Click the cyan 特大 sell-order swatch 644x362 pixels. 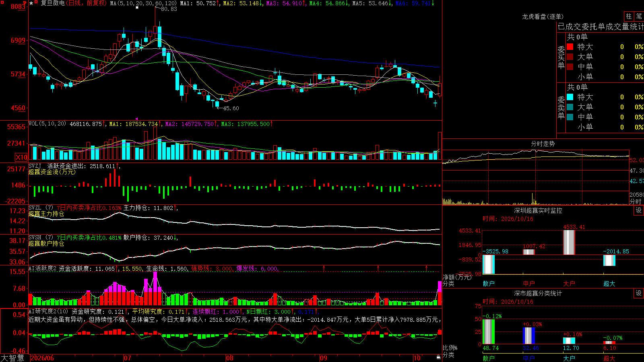(x=570, y=97)
